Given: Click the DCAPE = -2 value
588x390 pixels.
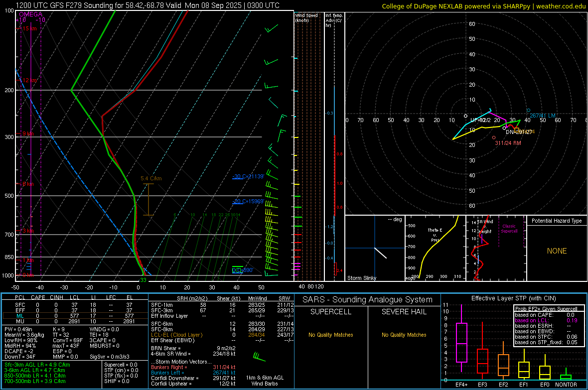Looking at the screenshot, I should [x=19, y=351].
